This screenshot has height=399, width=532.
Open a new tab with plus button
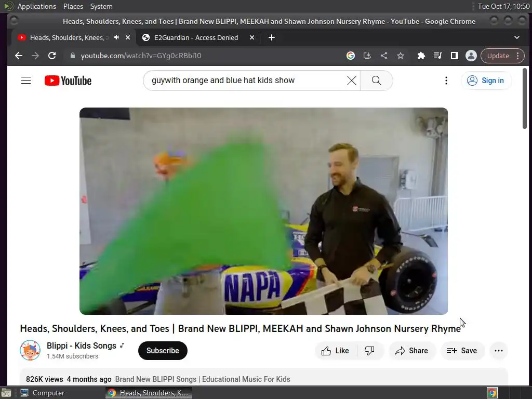point(271,37)
